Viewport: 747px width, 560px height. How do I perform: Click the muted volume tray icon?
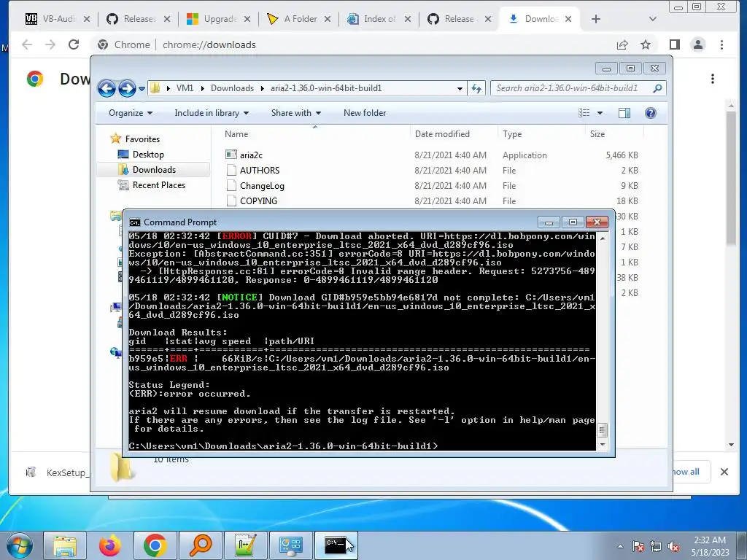pyautogui.click(x=673, y=547)
